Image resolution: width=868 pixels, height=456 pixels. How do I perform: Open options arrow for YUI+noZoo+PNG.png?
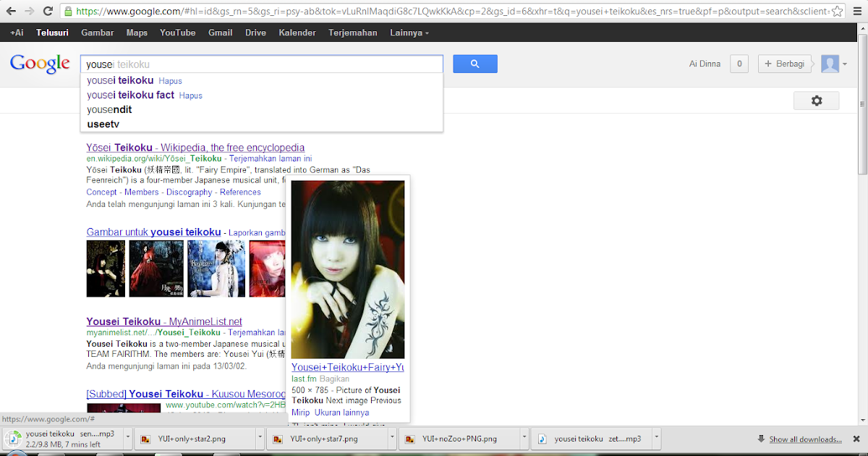click(x=524, y=439)
